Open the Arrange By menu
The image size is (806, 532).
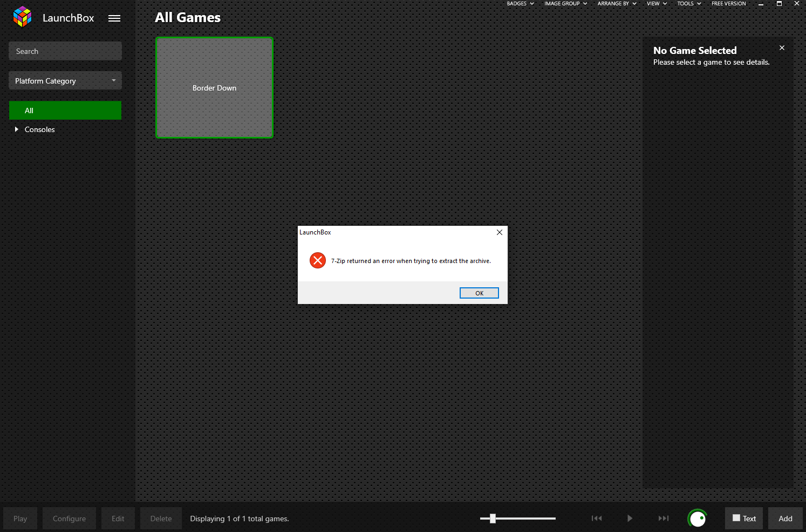pos(617,4)
